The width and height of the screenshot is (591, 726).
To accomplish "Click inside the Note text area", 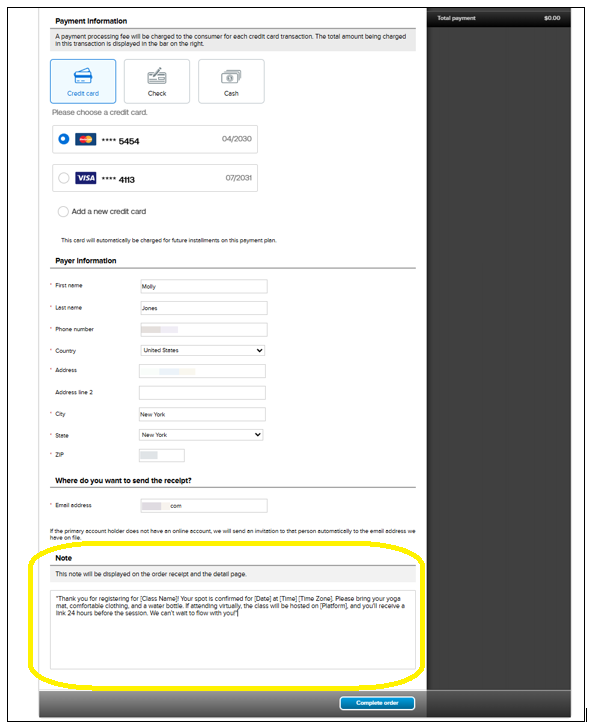I will click(x=233, y=630).
